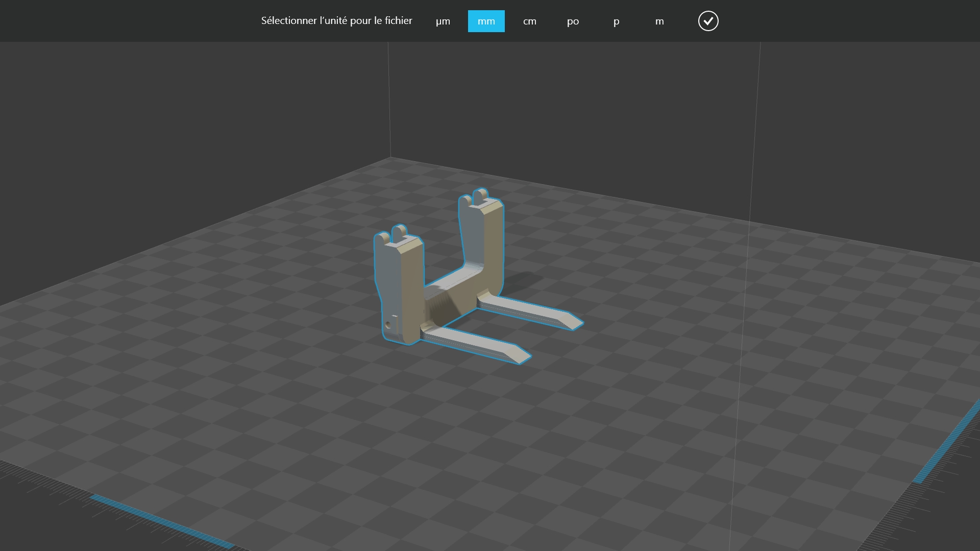
Task: Select the mm unit option
Action: (486, 21)
